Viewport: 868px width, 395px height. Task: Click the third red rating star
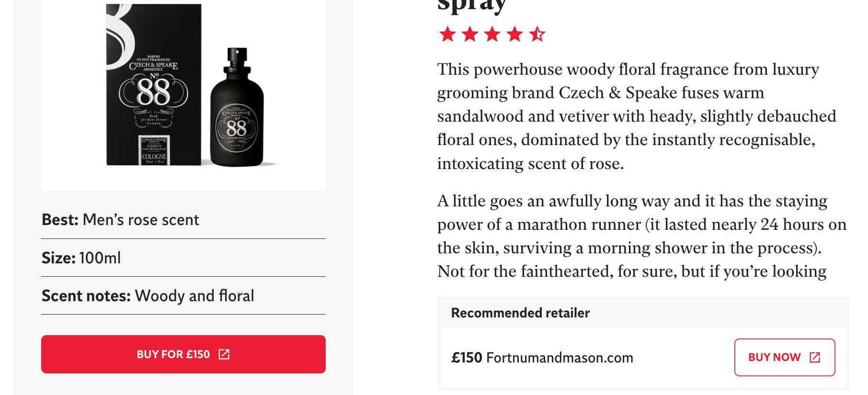[492, 34]
